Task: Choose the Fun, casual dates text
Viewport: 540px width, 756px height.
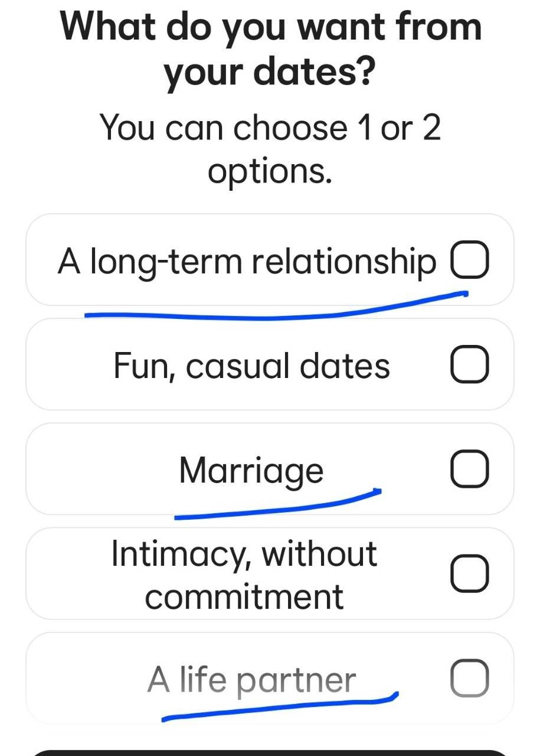Action: click(252, 366)
